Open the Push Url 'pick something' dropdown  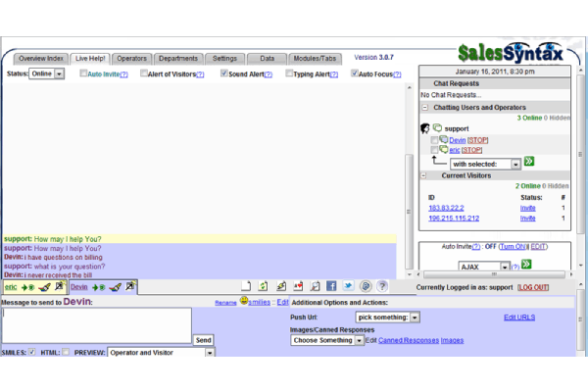387,318
